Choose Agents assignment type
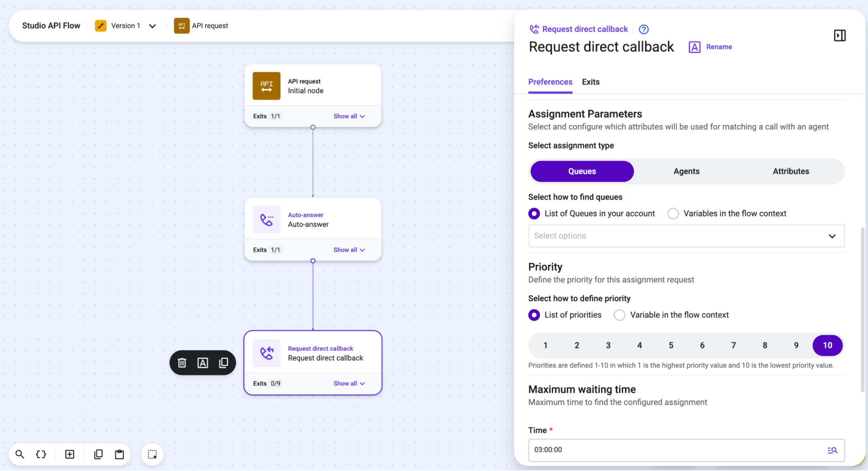 (x=686, y=171)
